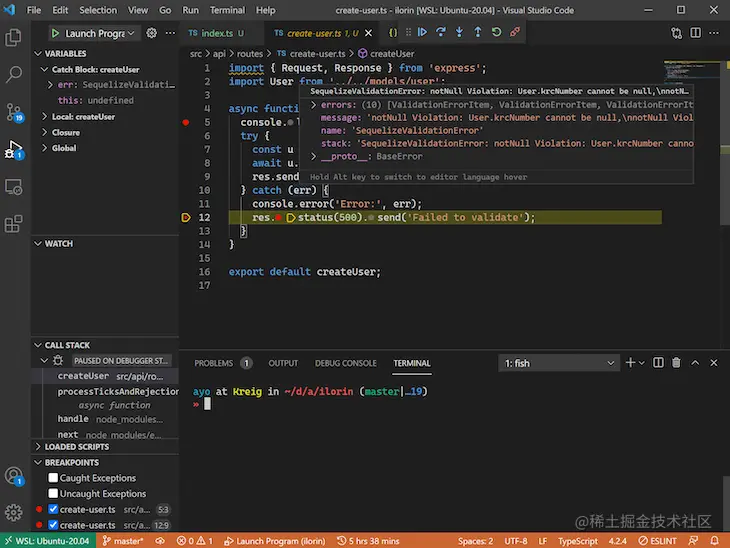Disconnect the debugger
730x548 pixels.
pos(515,32)
